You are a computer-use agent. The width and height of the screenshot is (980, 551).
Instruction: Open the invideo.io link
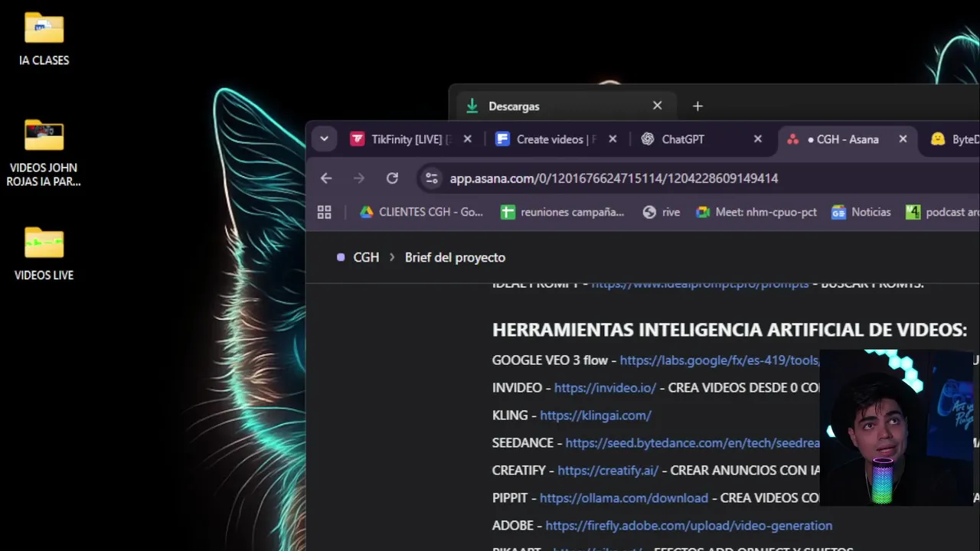605,388
